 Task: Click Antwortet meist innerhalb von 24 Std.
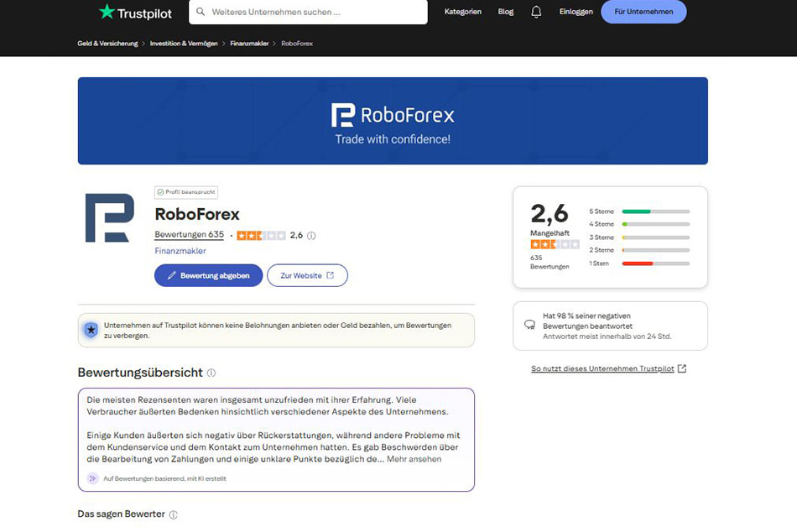607,336
